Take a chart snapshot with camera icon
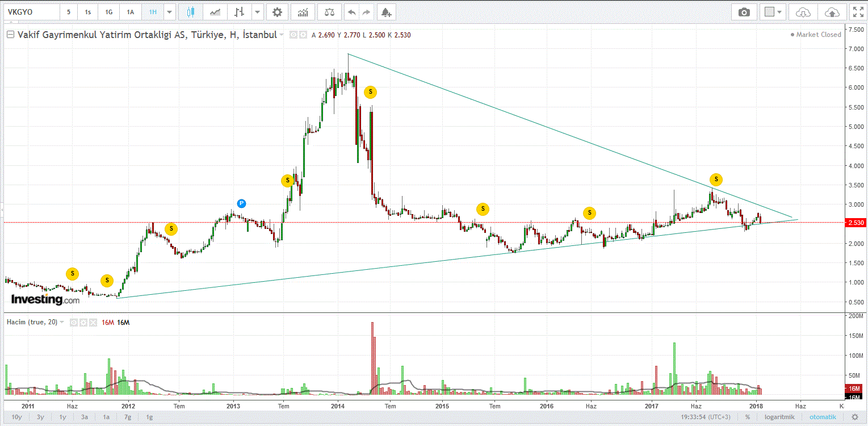 pos(744,12)
